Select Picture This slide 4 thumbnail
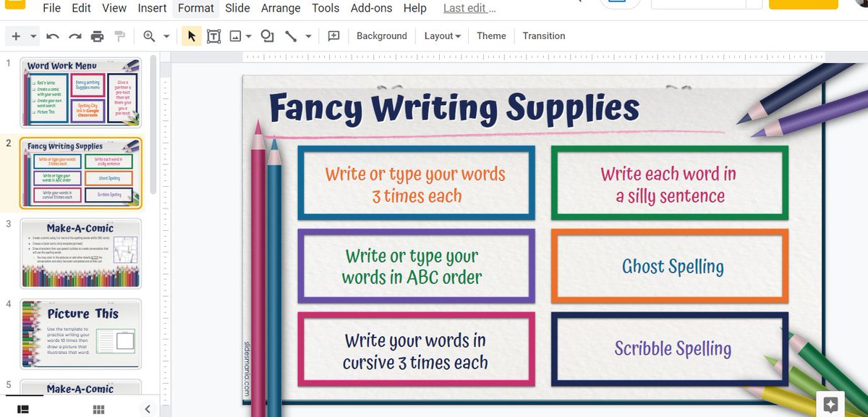Screen dimensions: 868x417 [x=80, y=334]
